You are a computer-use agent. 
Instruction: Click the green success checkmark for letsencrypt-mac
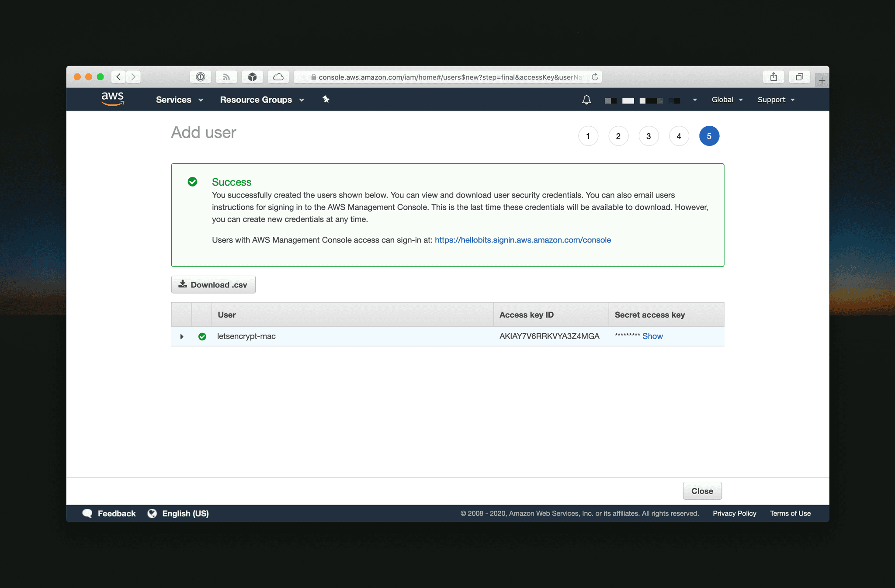202,336
